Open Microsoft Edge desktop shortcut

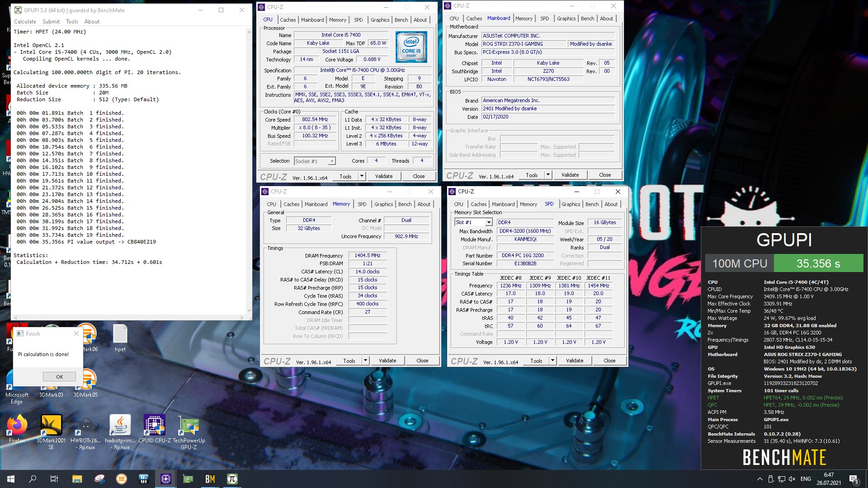click(x=17, y=387)
